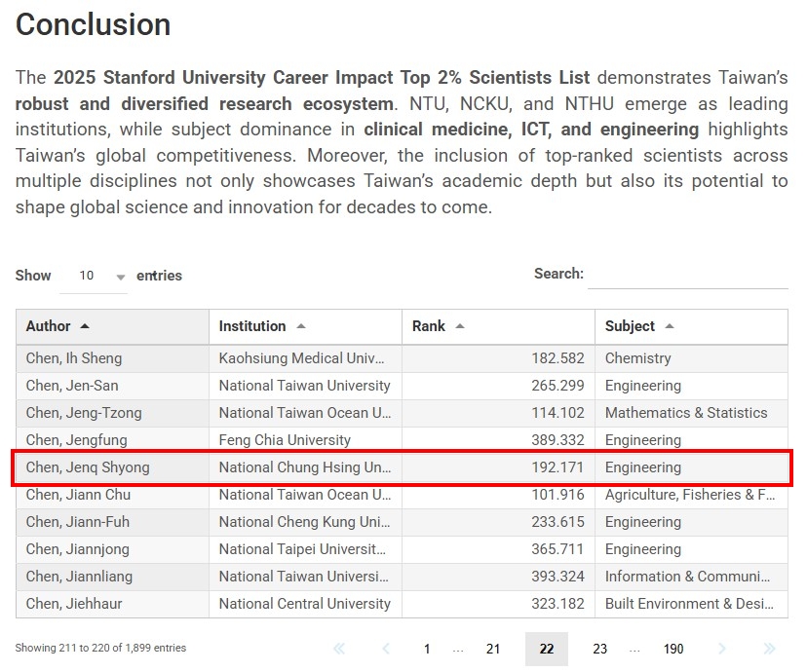Click the first page double-arrow icon

[339, 649]
